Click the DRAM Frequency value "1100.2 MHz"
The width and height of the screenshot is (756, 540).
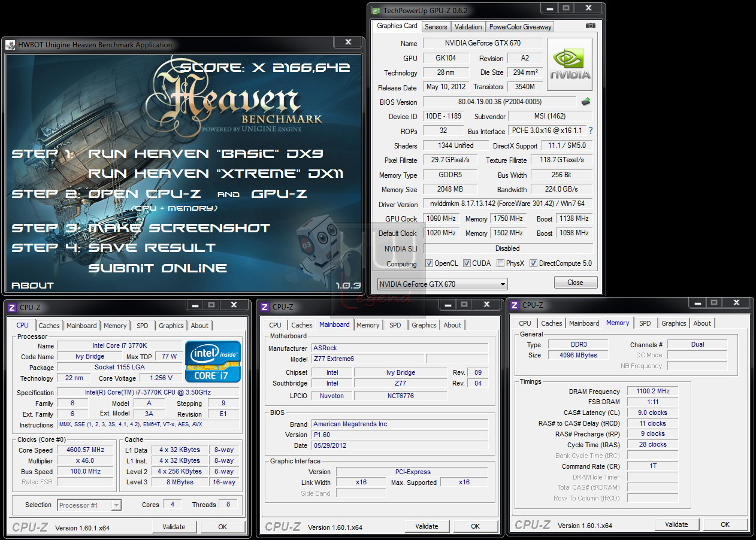653,391
